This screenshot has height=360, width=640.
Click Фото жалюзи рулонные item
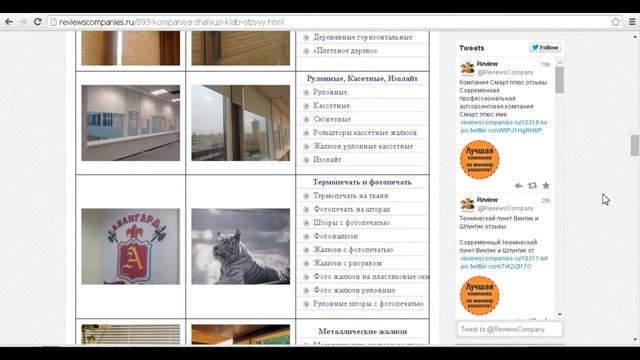[354, 290]
